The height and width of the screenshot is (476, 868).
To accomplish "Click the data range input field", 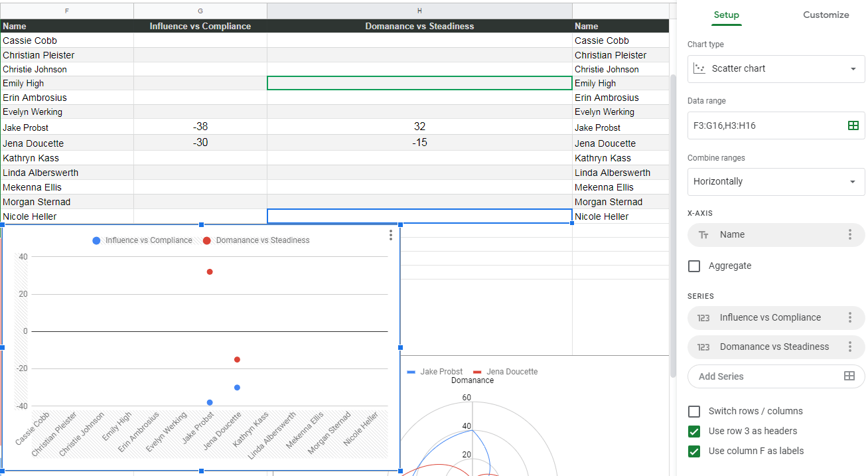I will [x=776, y=125].
